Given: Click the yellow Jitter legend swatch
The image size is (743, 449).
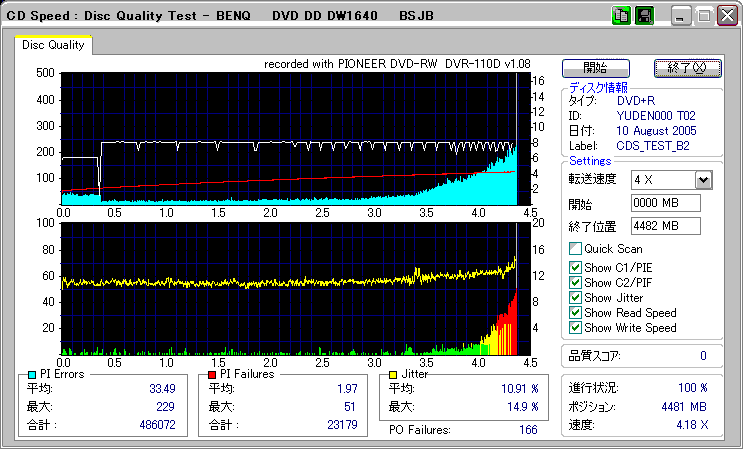Looking at the screenshot, I should 393,374.
